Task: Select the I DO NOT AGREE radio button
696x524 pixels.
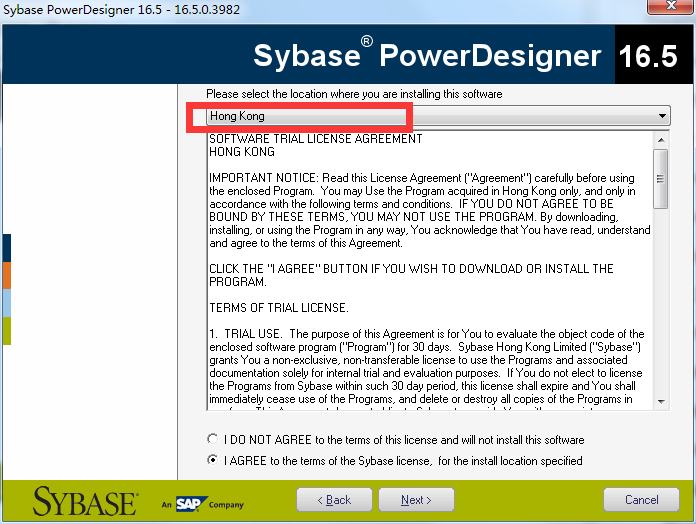Action: [213, 439]
